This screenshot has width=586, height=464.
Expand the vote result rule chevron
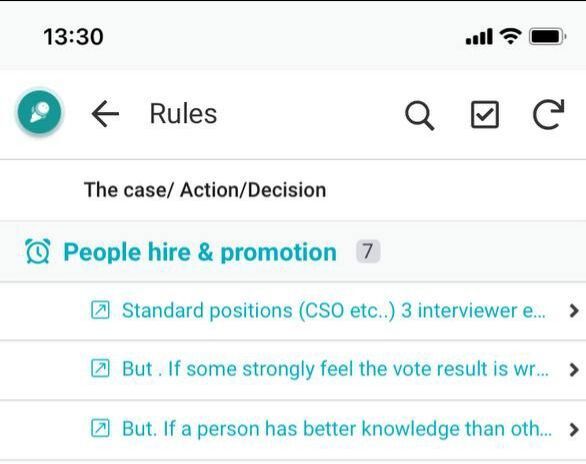tap(574, 369)
